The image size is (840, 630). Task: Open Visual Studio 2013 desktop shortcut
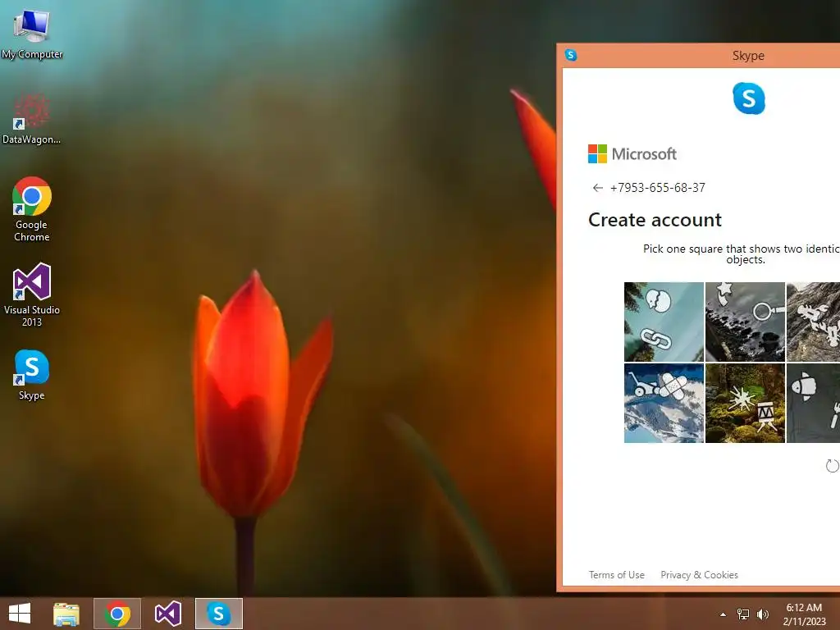coord(32,294)
